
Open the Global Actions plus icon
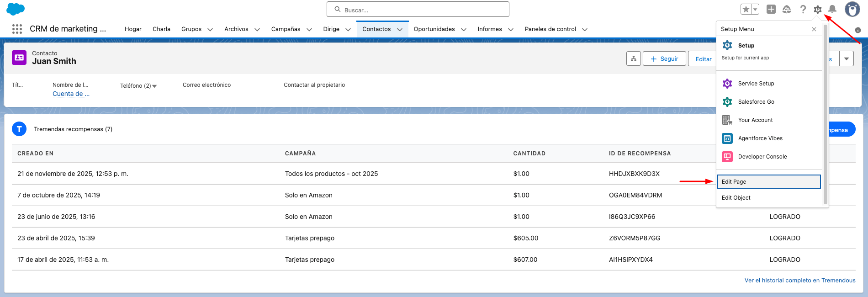point(771,9)
